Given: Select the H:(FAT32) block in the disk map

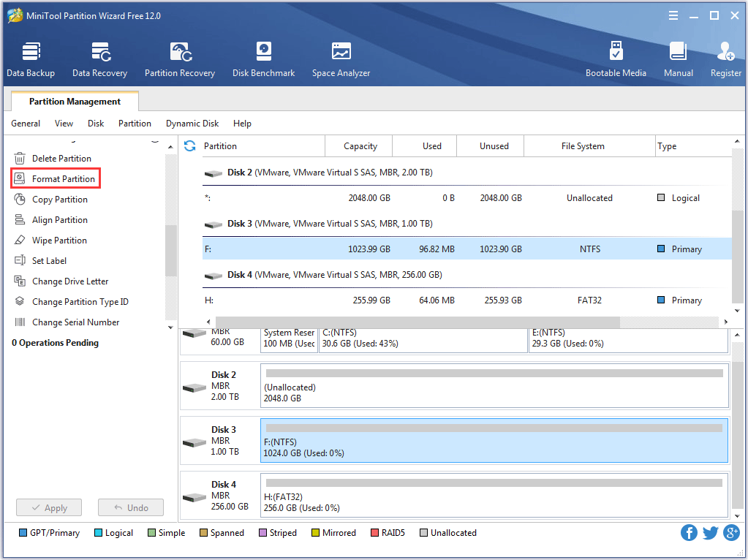Looking at the screenshot, I should pyautogui.click(x=494, y=495).
